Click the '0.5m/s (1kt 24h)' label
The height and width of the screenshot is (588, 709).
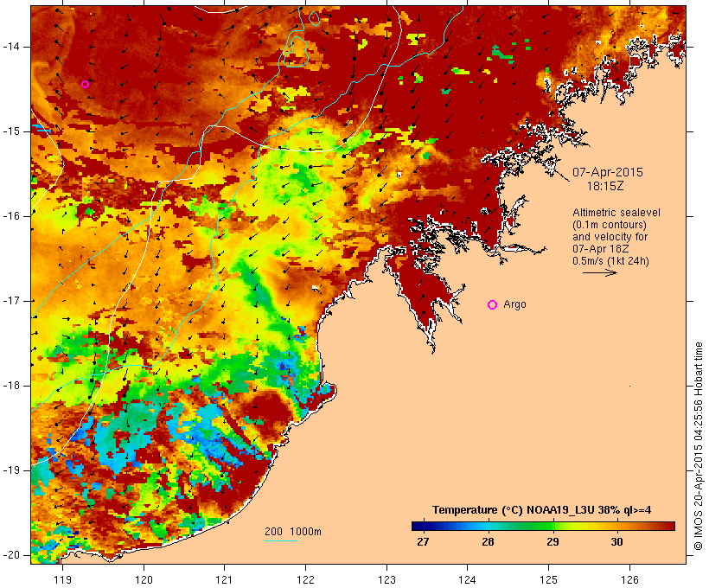[x=610, y=261]
